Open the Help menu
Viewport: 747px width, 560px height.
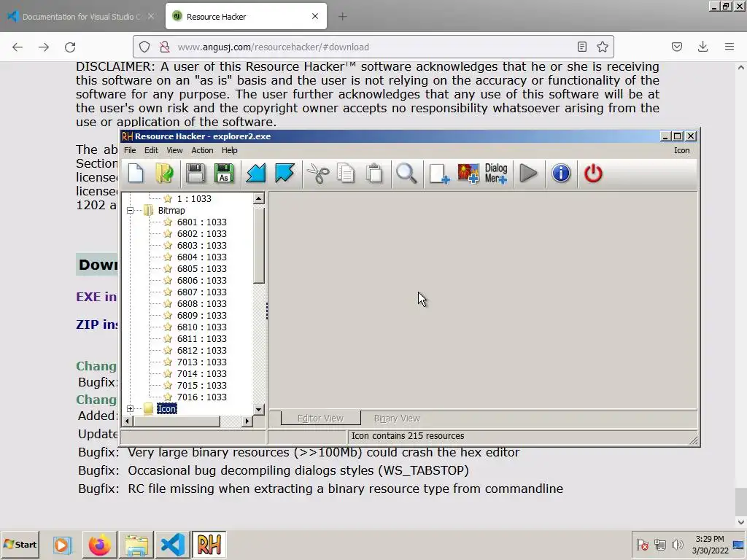coord(229,150)
